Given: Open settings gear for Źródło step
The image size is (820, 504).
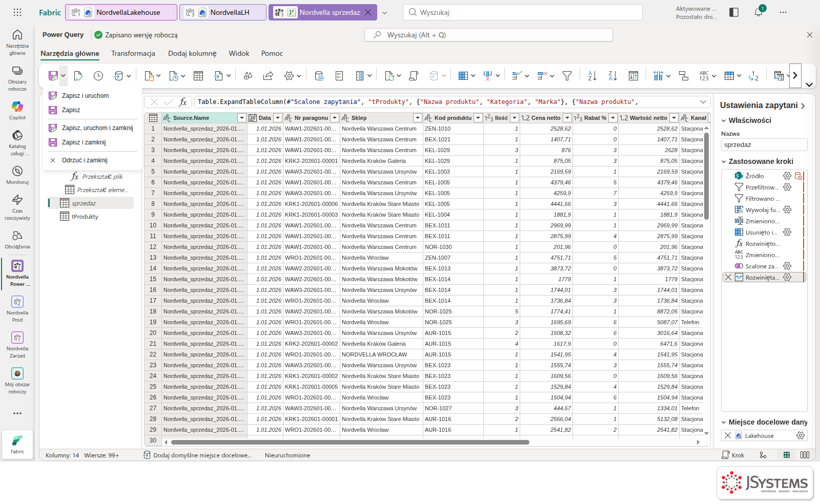Looking at the screenshot, I should pos(787,176).
